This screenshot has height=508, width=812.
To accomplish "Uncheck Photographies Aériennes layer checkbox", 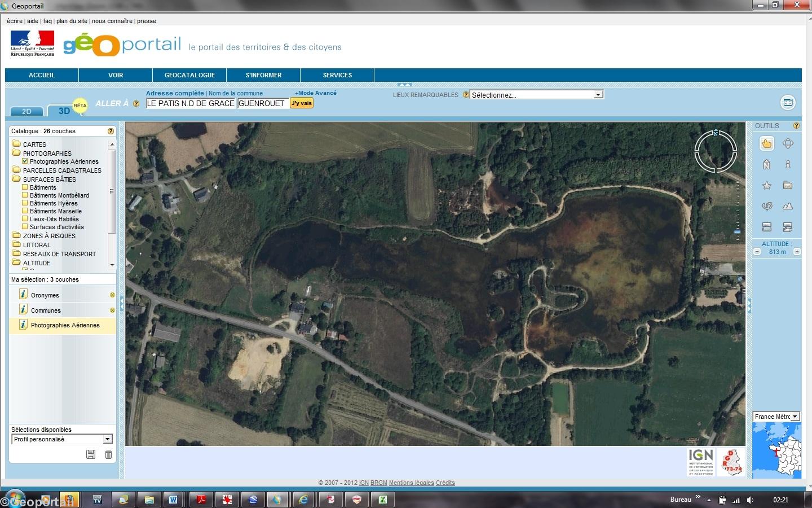I will click(25, 161).
